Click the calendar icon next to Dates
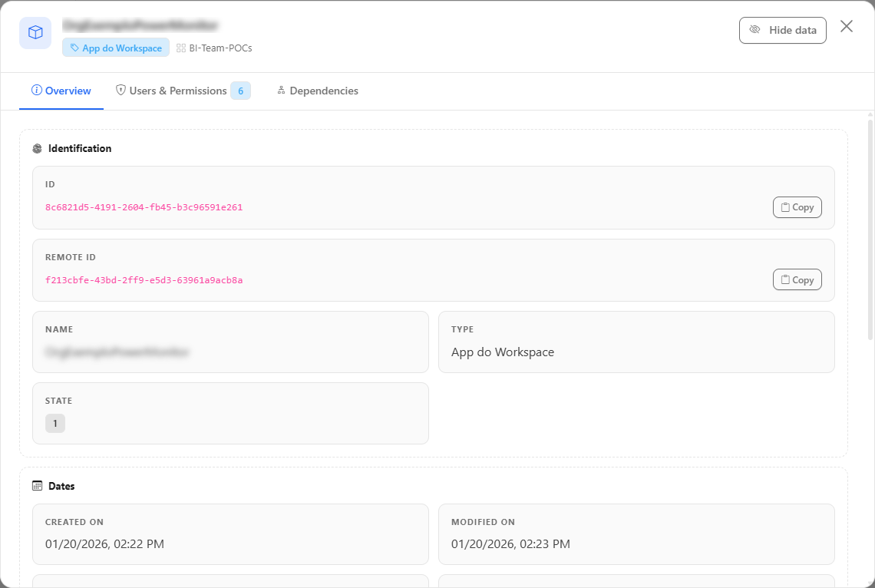This screenshot has width=875, height=588. tap(38, 486)
